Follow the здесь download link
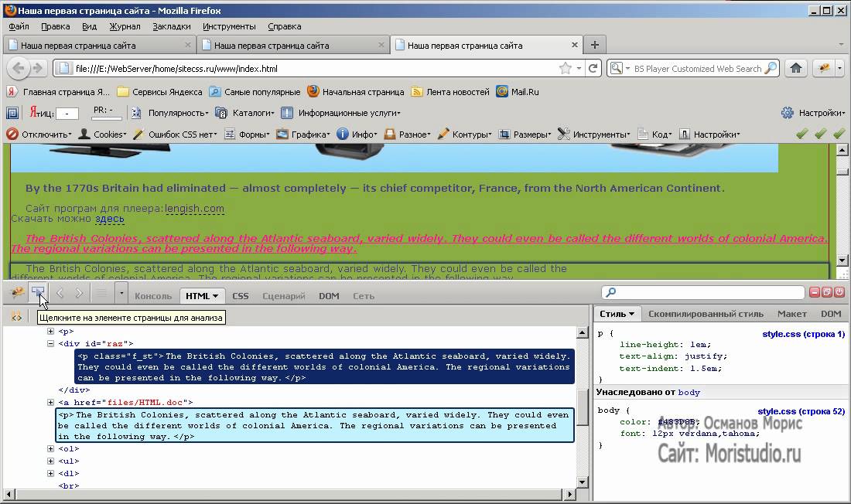 (x=110, y=219)
